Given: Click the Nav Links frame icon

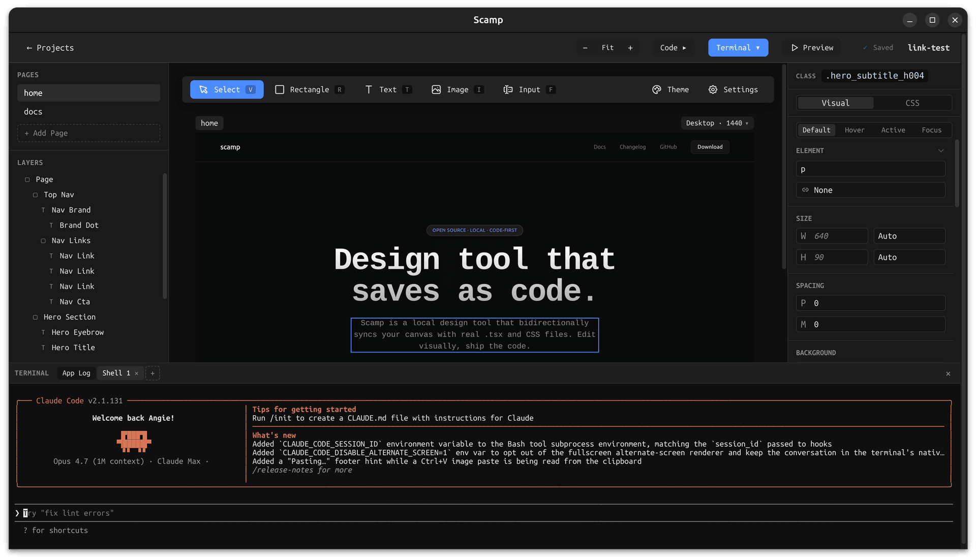Looking at the screenshot, I should [43, 240].
